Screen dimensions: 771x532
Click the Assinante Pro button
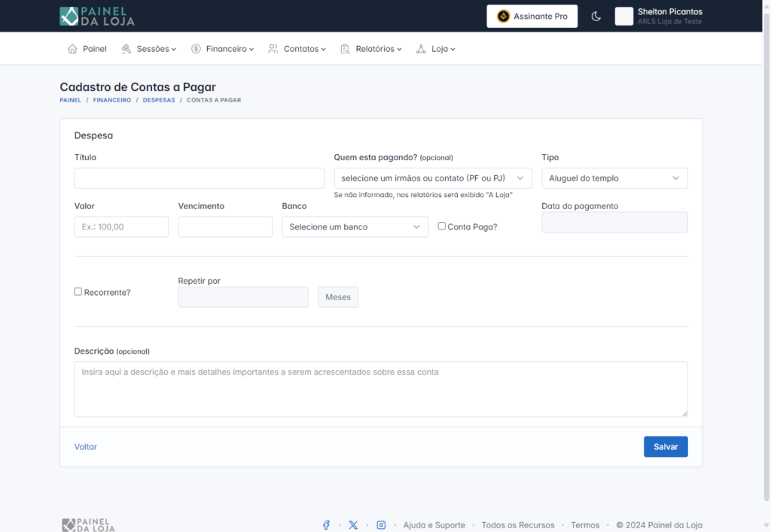pos(532,17)
